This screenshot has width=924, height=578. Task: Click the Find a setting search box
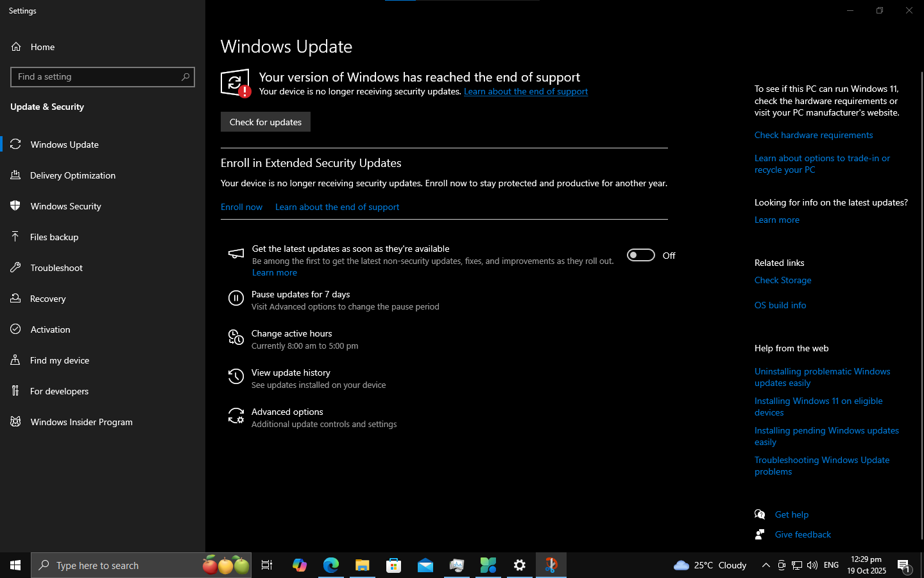point(103,76)
